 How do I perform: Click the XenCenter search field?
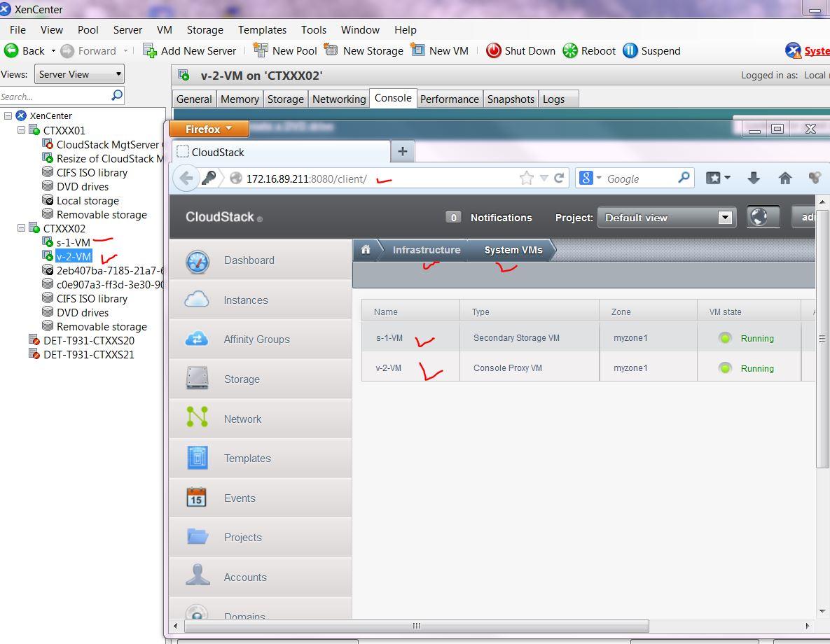(x=55, y=97)
